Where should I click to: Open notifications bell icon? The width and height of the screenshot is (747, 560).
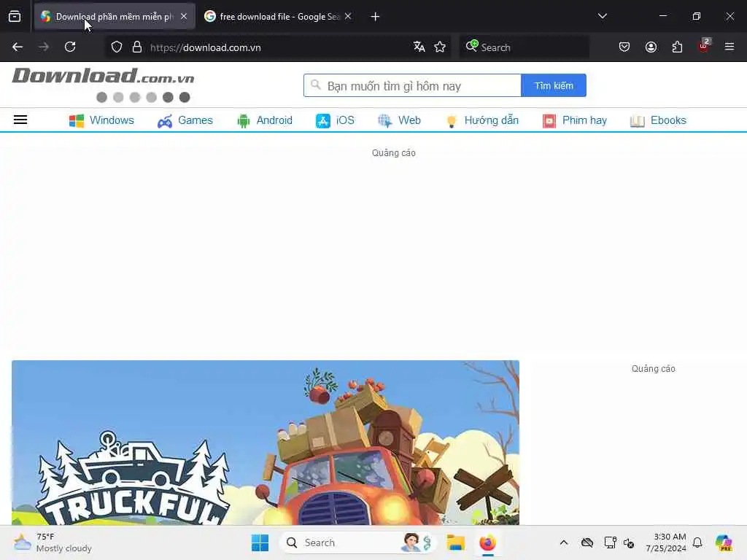pyautogui.click(x=697, y=542)
